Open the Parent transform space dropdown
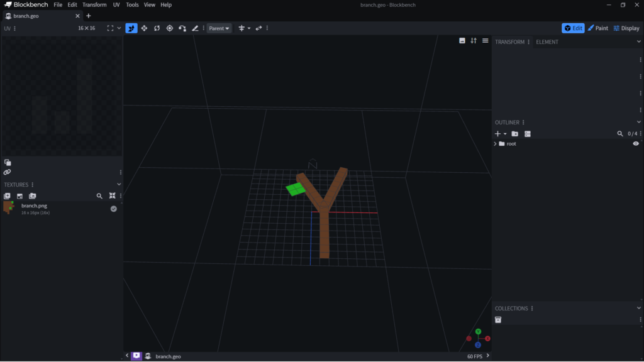Image resolution: width=644 pixels, height=362 pixels. tap(219, 28)
